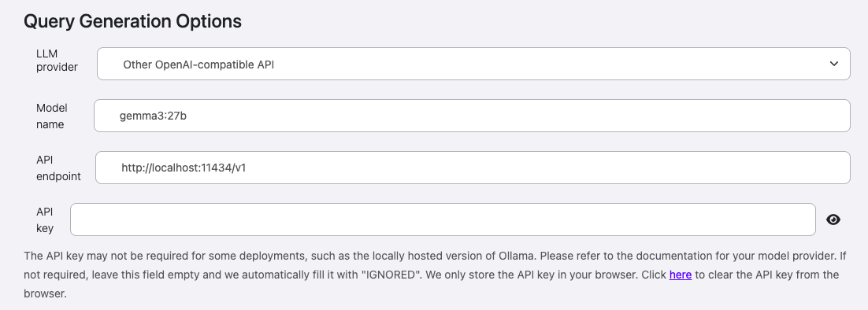Click inside the empty API key field
The width and height of the screenshot is (868, 310).
tap(443, 220)
